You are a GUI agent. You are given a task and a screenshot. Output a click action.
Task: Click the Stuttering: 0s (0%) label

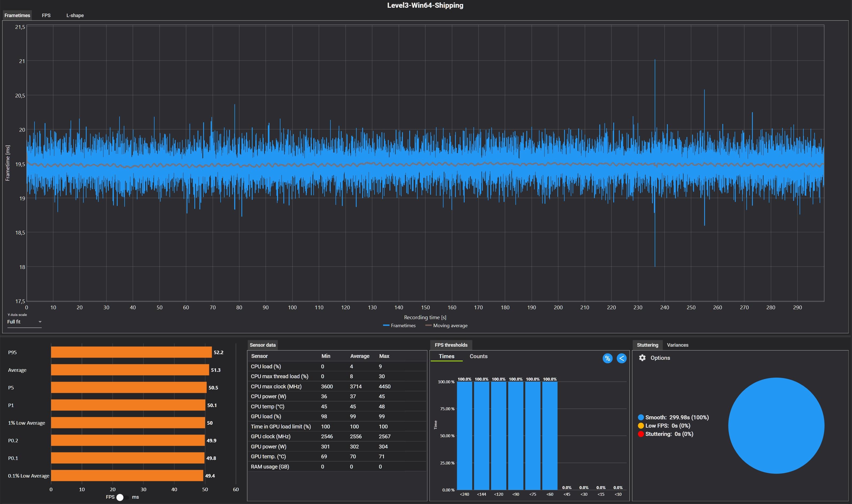(x=669, y=434)
